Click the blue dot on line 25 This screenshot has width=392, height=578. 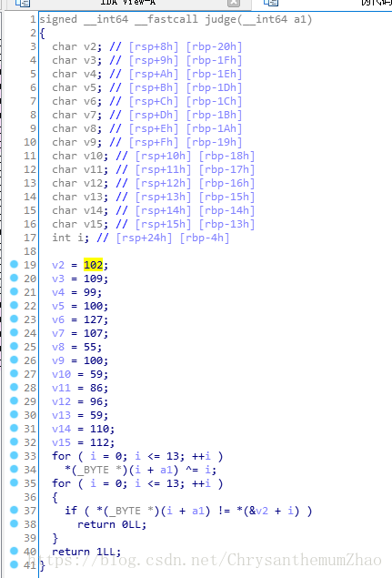coord(14,346)
